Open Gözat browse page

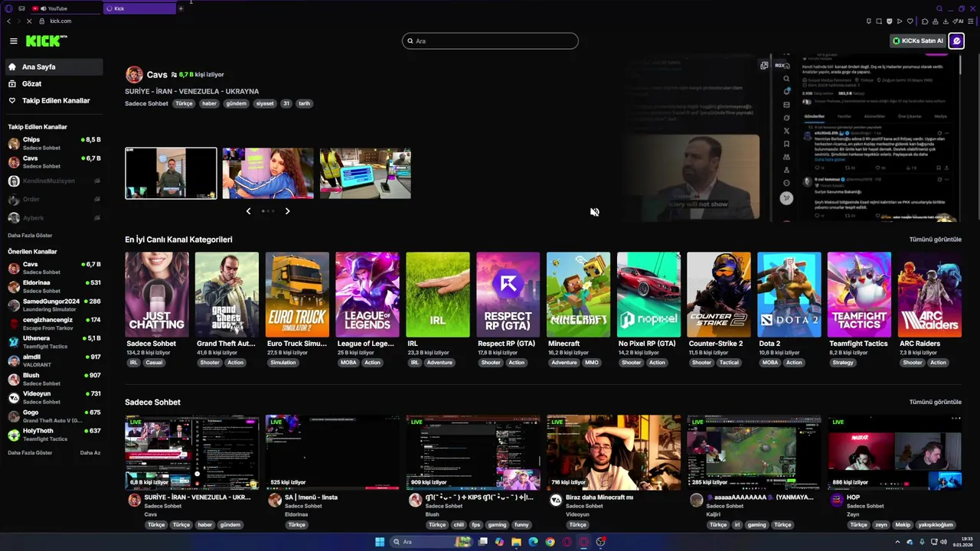pyautogui.click(x=54, y=83)
